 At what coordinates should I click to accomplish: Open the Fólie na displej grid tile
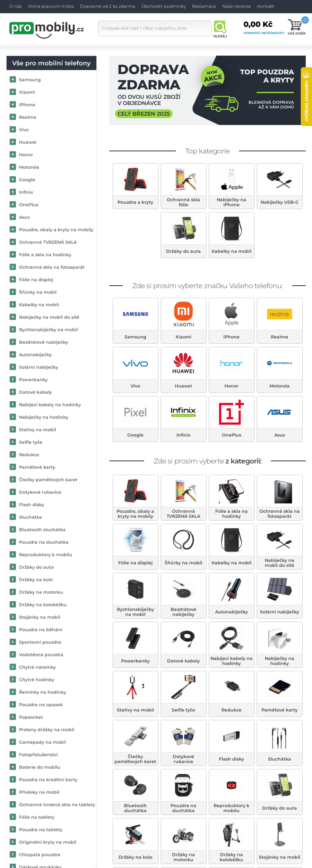pos(136,546)
